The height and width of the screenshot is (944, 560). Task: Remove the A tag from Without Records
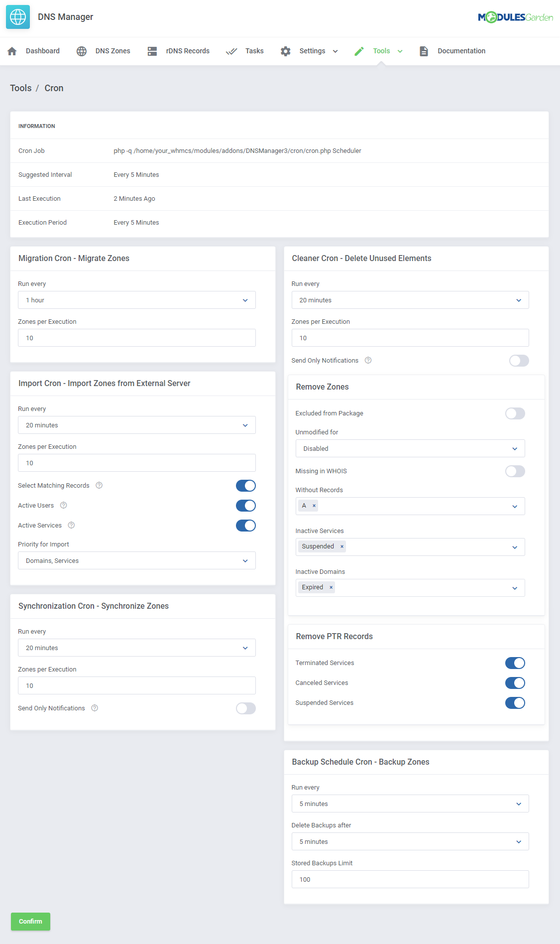(x=314, y=506)
